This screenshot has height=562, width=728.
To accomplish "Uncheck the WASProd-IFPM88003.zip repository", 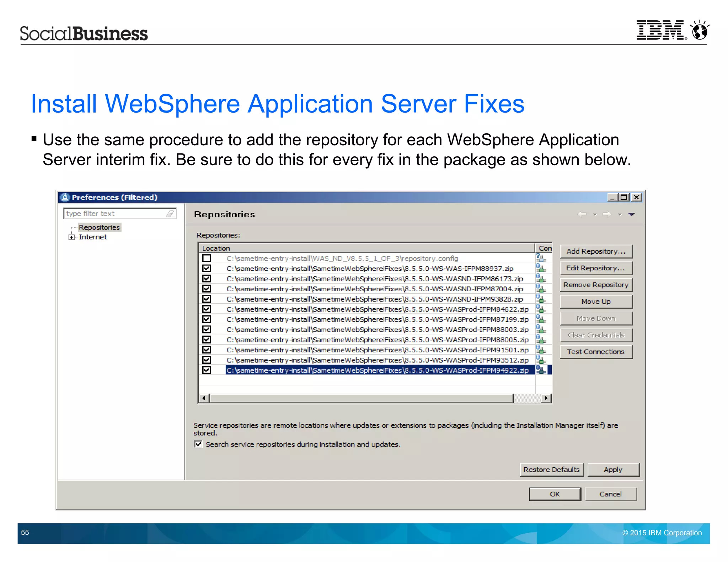I will coord(207,329).
